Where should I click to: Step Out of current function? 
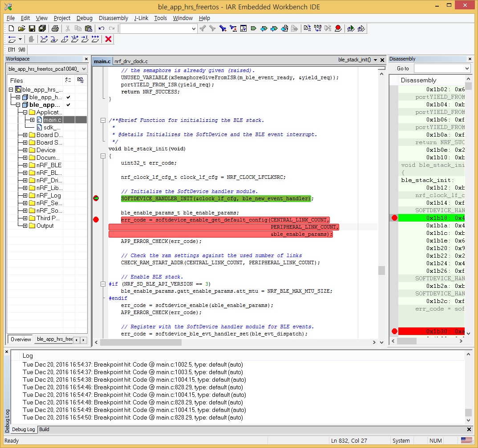[65, 39]
